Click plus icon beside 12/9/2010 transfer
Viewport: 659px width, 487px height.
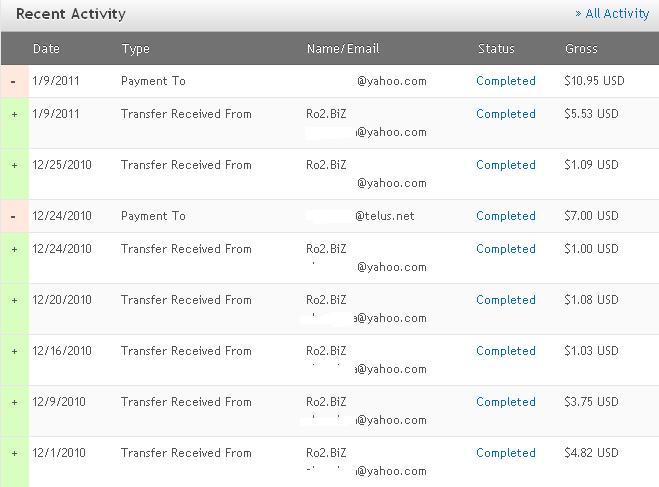[14, 402]
